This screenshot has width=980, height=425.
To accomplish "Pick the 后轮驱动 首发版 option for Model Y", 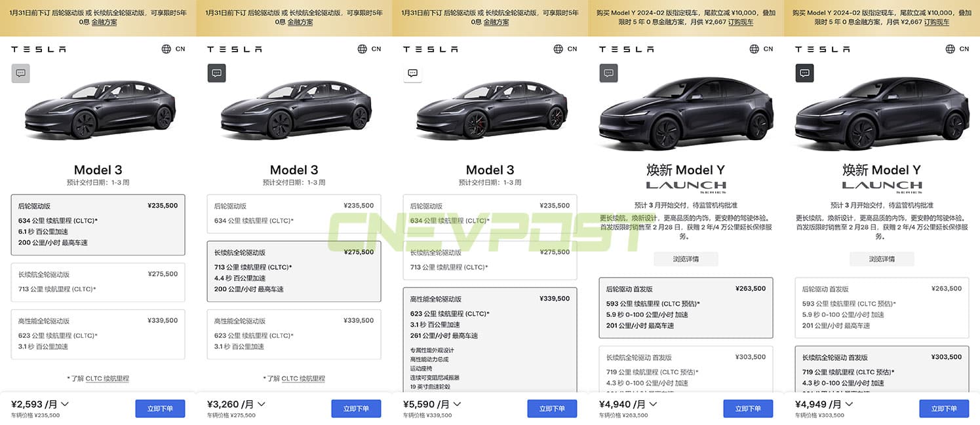I will [x=686, y=306].
